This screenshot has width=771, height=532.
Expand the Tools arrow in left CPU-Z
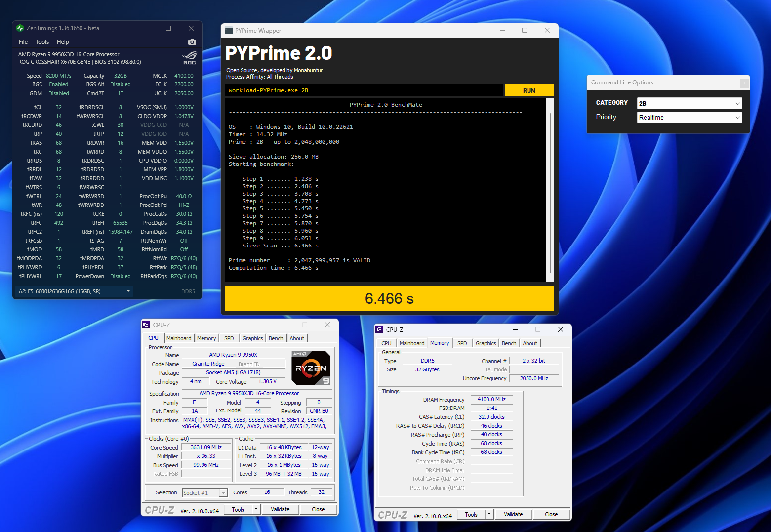pyautogui.click(x=256, y=509)
